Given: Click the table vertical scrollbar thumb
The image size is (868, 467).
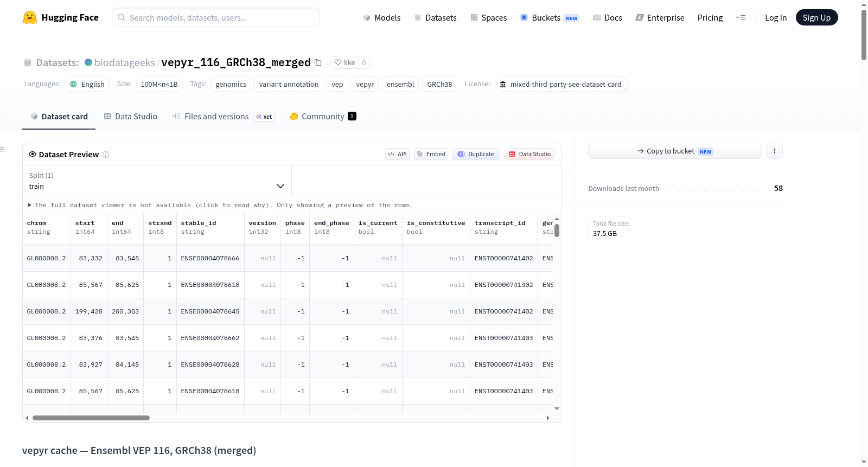Looking at the screenshot, I should coord(557,231).
